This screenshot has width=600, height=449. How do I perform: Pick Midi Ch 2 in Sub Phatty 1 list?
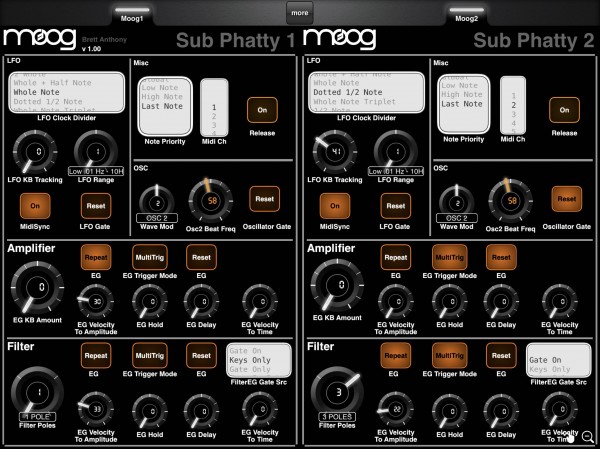tap(214, 116)
